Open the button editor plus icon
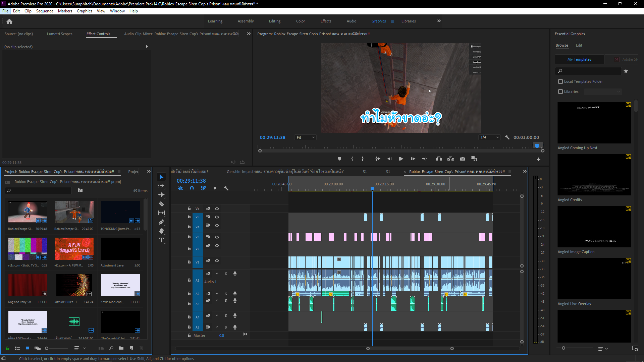The image size is (644, 362). pos(538,160)
